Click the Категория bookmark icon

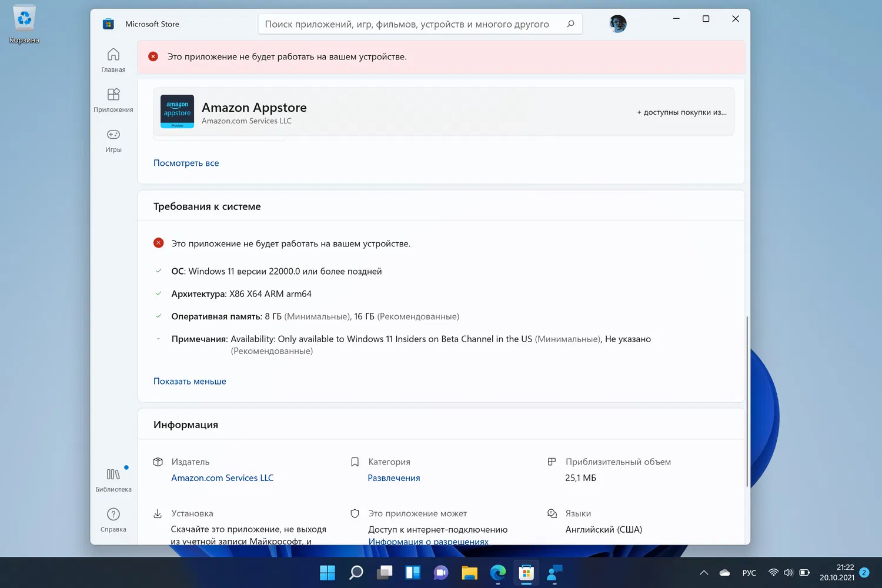click(x=355, y=462)
